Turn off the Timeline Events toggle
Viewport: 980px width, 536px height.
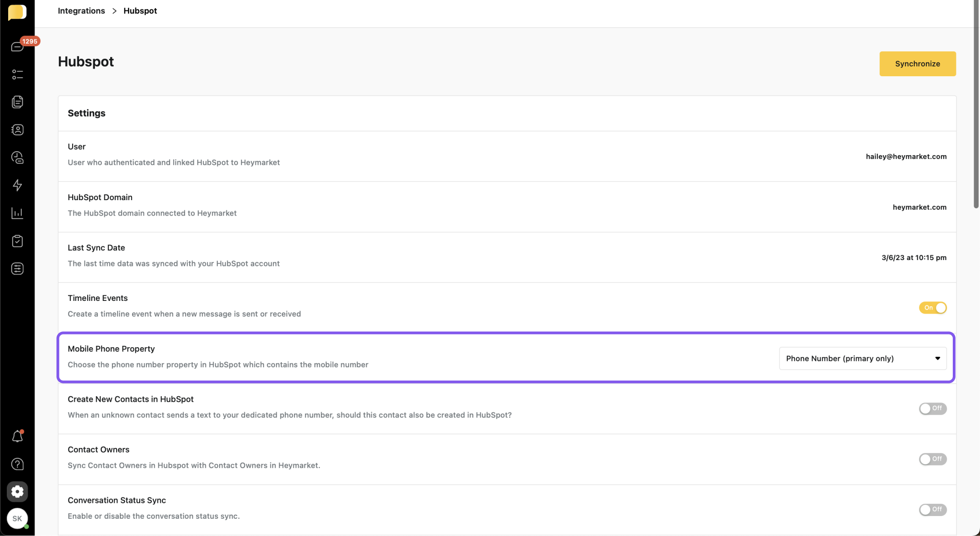(x=932, y=308)
